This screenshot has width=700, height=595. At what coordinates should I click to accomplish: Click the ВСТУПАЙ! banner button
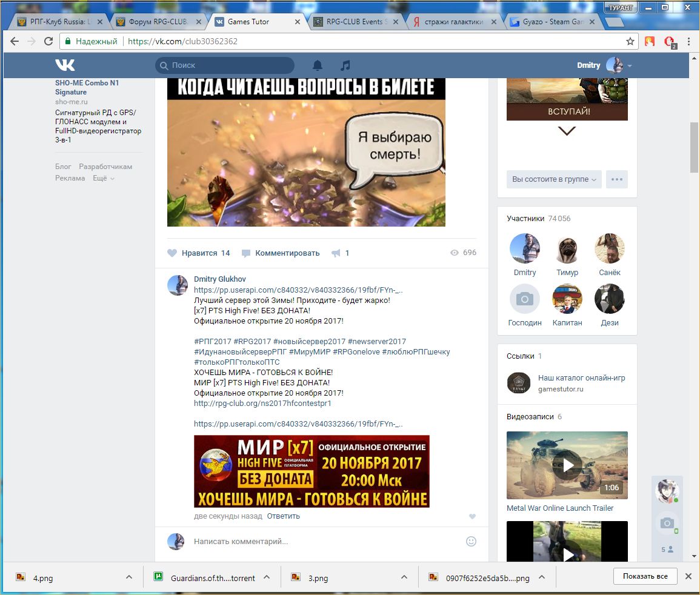click(567, 111)
